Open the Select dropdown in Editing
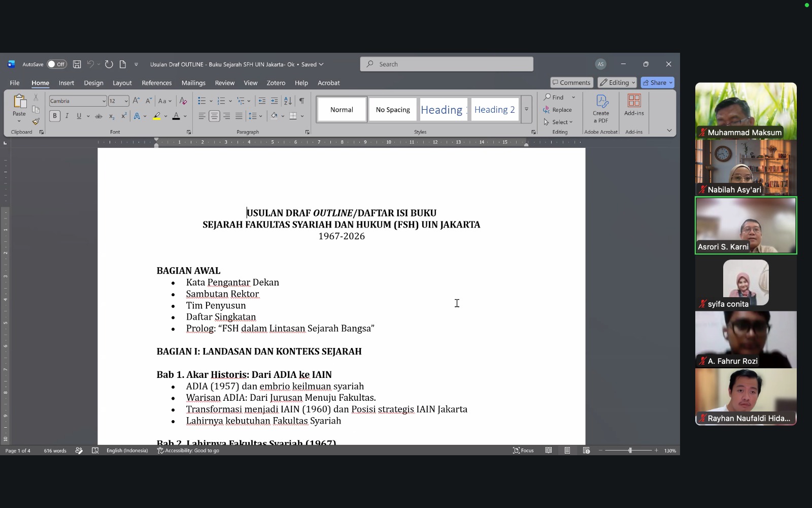This screenshot has height=508, width=812. tap(558, 122)
